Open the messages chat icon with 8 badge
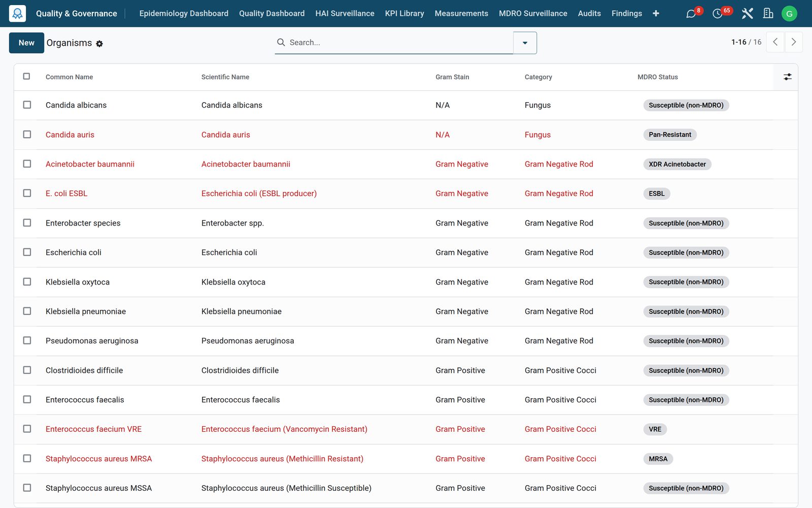The width and height of the screenshot is (812, 508). coord(691,14)
